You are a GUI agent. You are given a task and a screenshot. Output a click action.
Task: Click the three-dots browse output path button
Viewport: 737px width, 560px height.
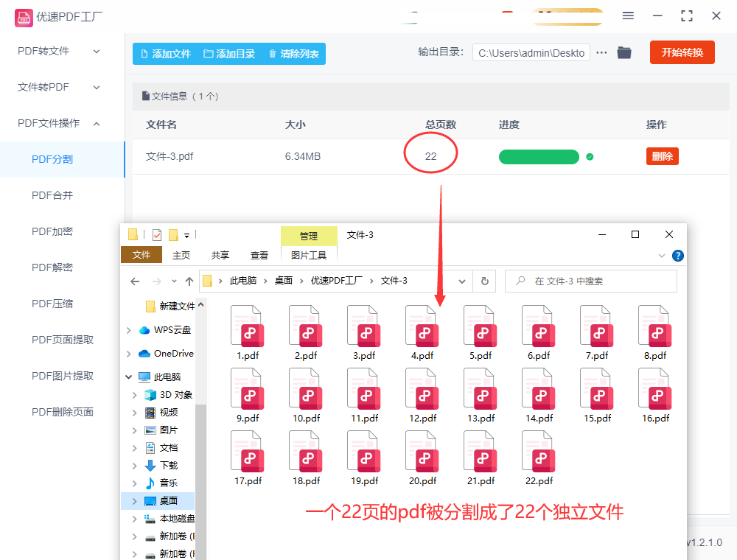(x=601, y=52)
